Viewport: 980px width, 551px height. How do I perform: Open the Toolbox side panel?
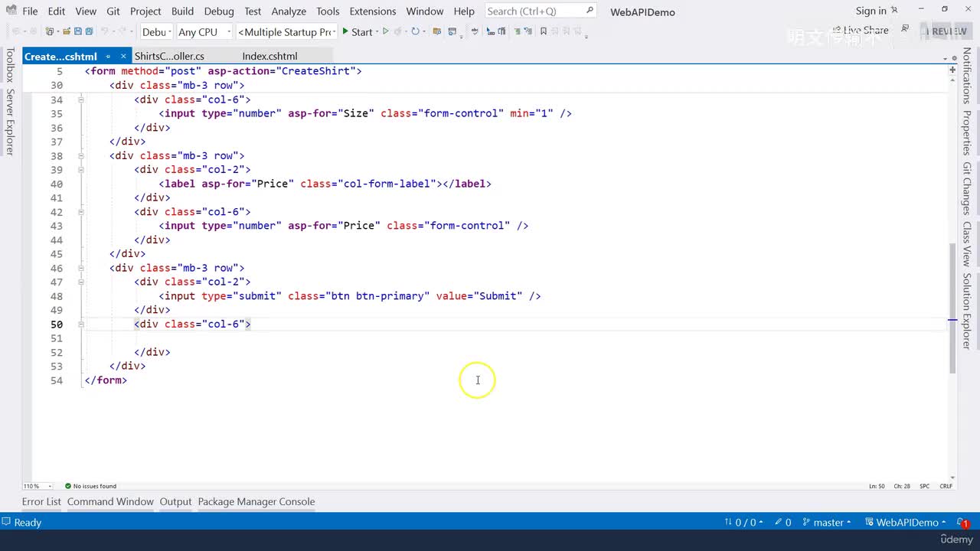pyautogui.click(x=10, y=64)
